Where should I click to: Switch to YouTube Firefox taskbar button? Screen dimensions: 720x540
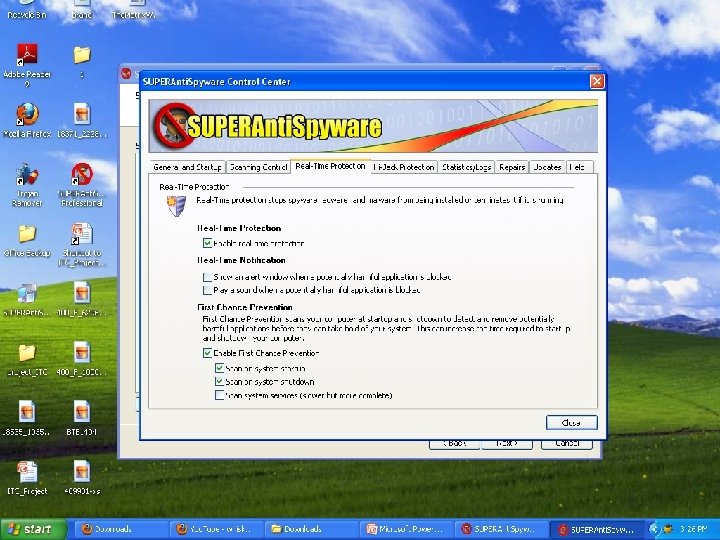coord(215,529)
